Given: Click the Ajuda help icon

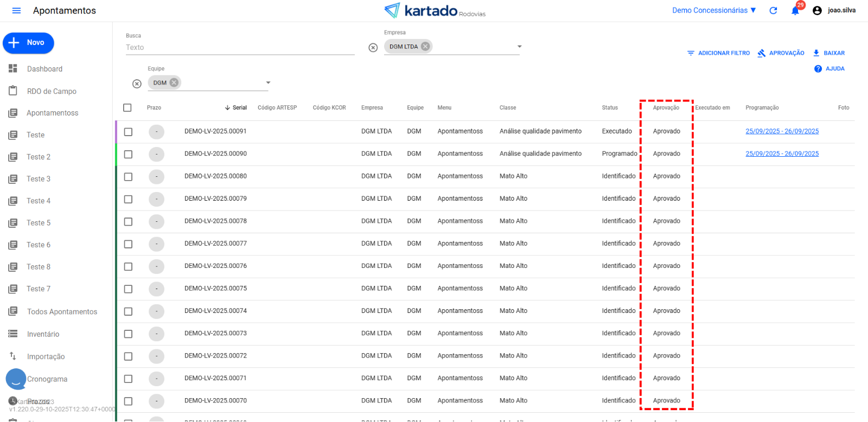Looking at the screenshot, I should click(818, 69).
